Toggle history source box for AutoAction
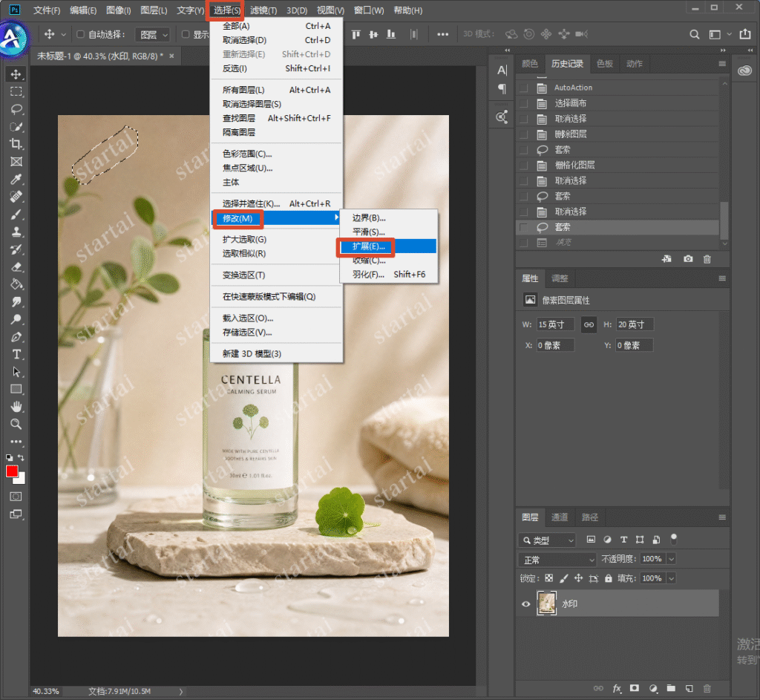 coord(523,88)
